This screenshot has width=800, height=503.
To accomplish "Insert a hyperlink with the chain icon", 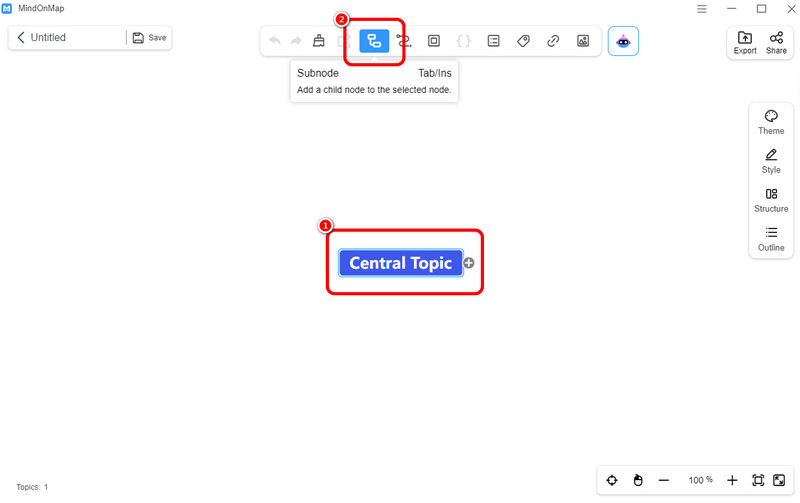I will [553, 41].
